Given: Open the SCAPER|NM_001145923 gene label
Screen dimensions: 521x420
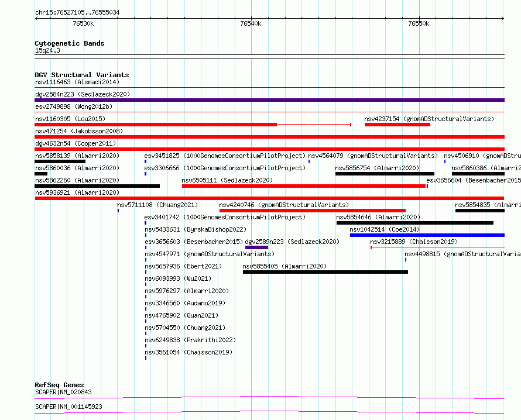Looking at the screenshot, I should 68,407.
